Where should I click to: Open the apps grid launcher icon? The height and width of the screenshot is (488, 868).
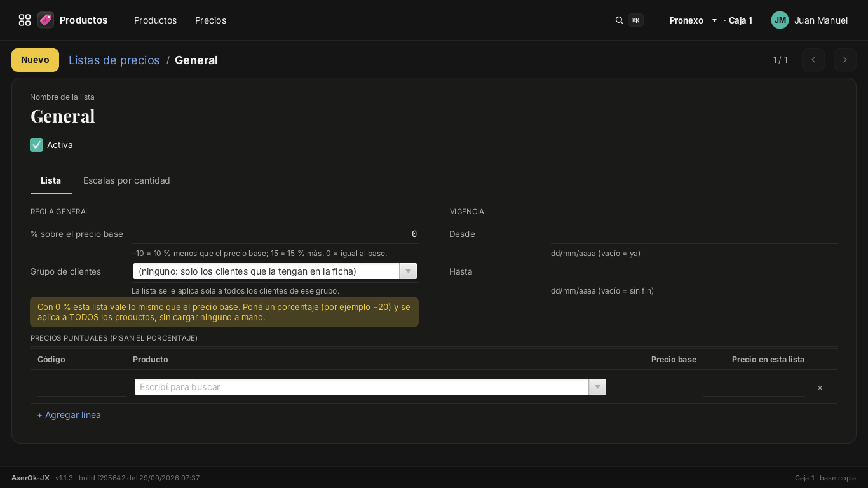(25, 20)
